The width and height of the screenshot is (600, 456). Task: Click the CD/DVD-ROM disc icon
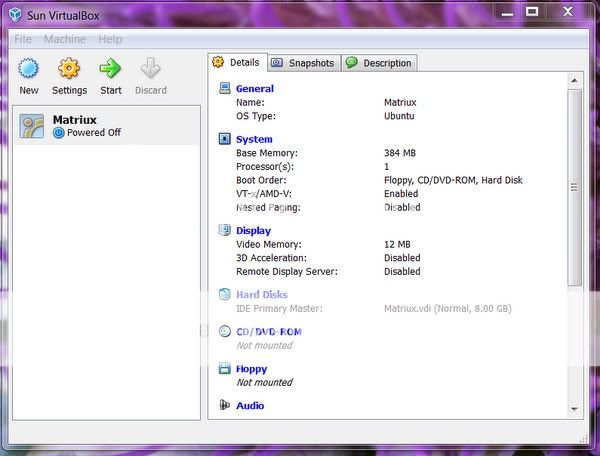225,331
